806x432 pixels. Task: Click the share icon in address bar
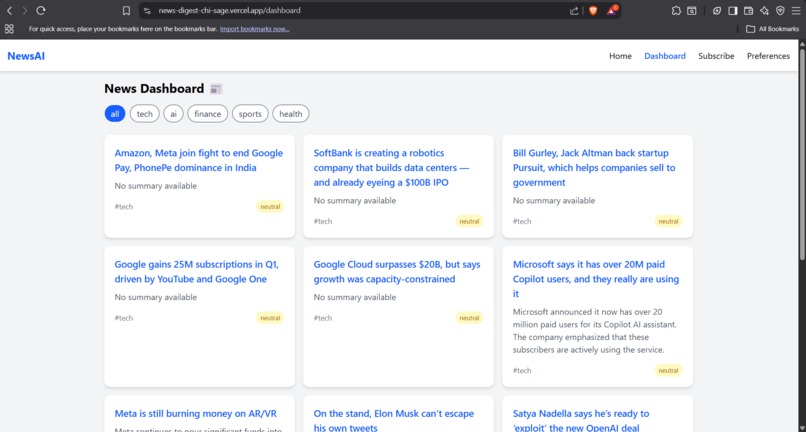click(574, 10)
